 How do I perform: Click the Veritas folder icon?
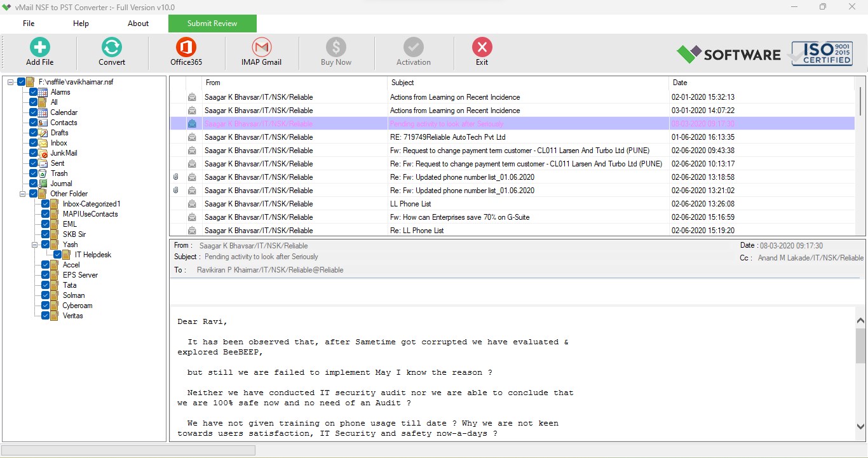(55, 316)
